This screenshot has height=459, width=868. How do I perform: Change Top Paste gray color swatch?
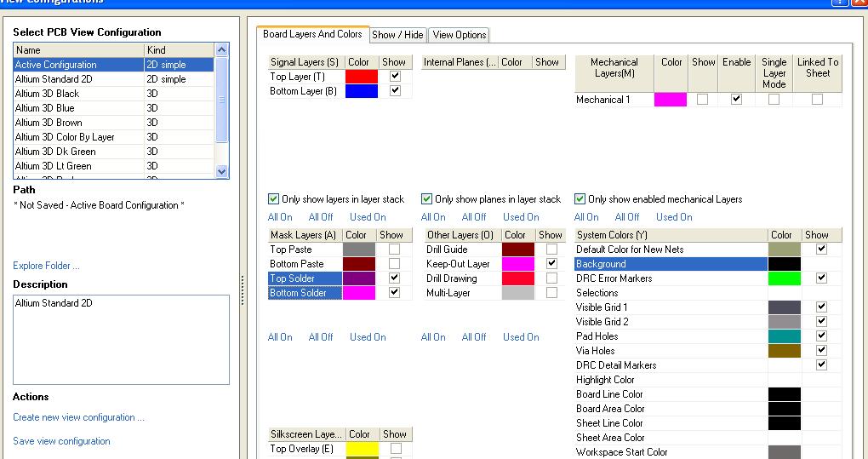(359, 250)
